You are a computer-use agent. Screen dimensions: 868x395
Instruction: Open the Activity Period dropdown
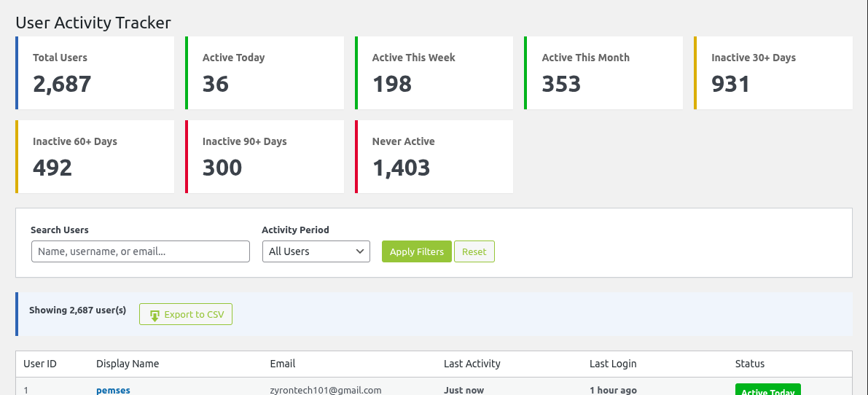(x=316, y=251)
